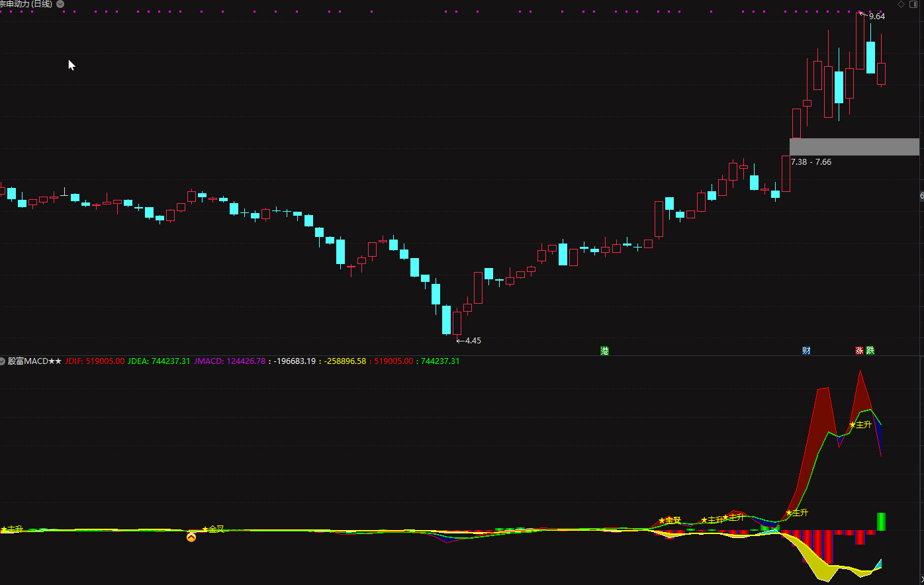Click the green 港 marker icon

tap(604, 351)
